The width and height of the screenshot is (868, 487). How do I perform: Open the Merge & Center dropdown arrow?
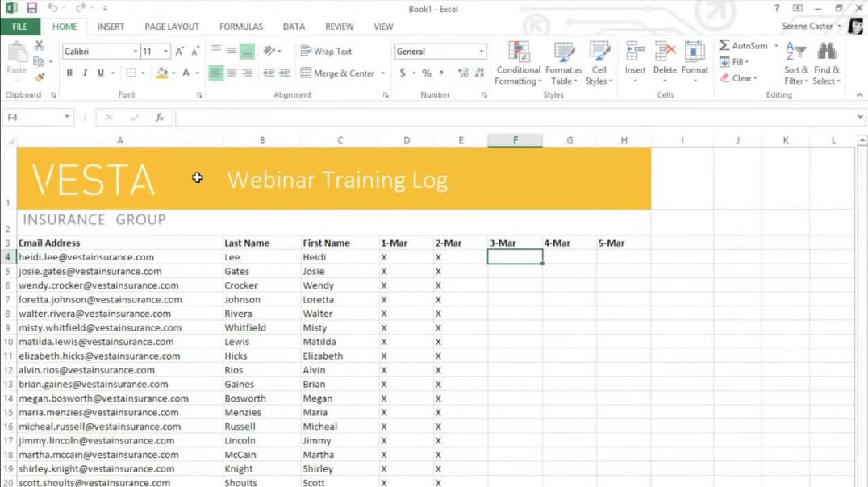382,73
